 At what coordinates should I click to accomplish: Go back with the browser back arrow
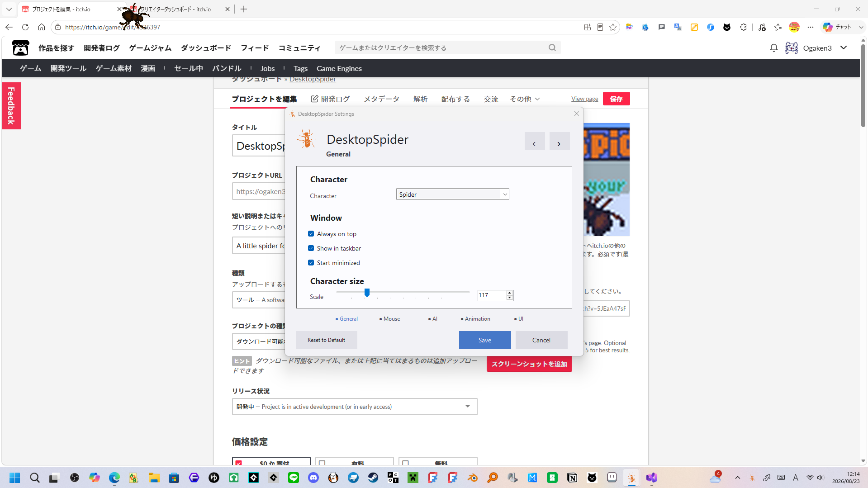tap(9, 27)
